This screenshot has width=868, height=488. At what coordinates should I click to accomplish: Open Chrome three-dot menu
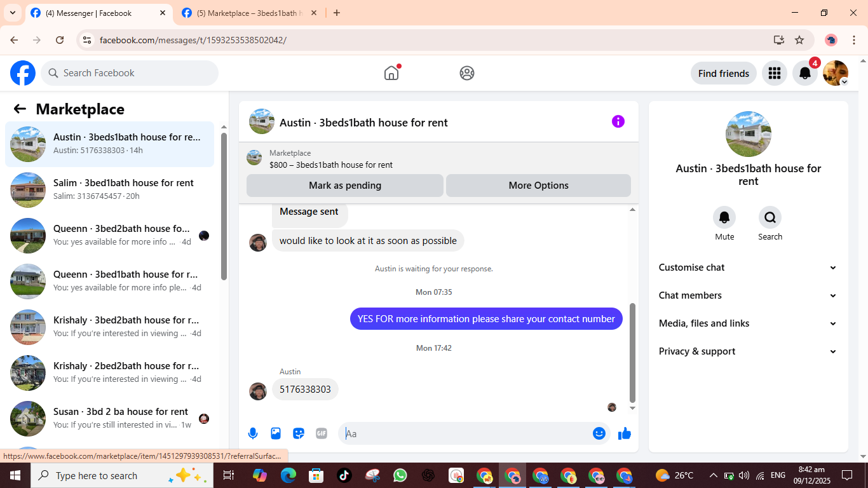tap(854, 40)
